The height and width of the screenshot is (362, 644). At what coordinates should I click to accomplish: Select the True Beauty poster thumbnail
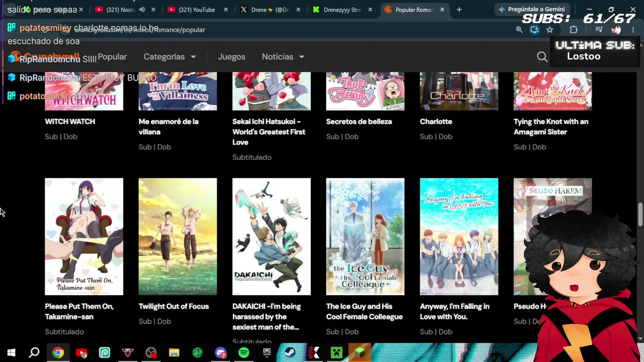[365, 91]
